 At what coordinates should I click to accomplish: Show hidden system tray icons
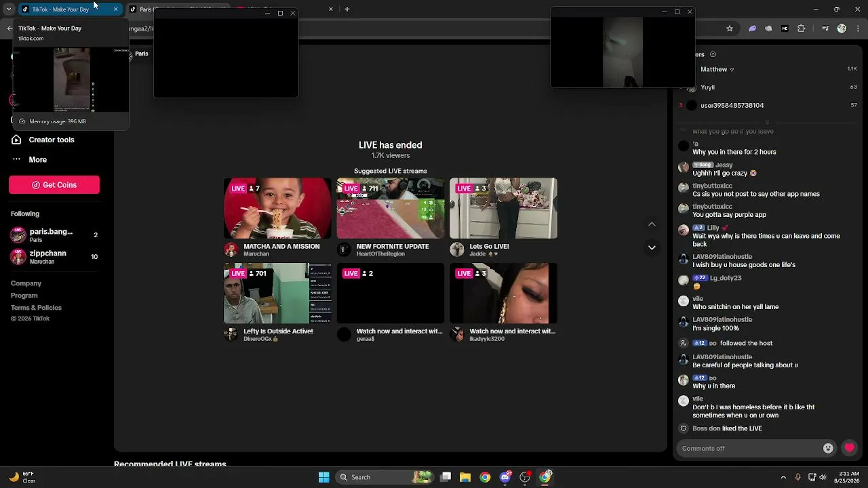(x=783, y=477)
